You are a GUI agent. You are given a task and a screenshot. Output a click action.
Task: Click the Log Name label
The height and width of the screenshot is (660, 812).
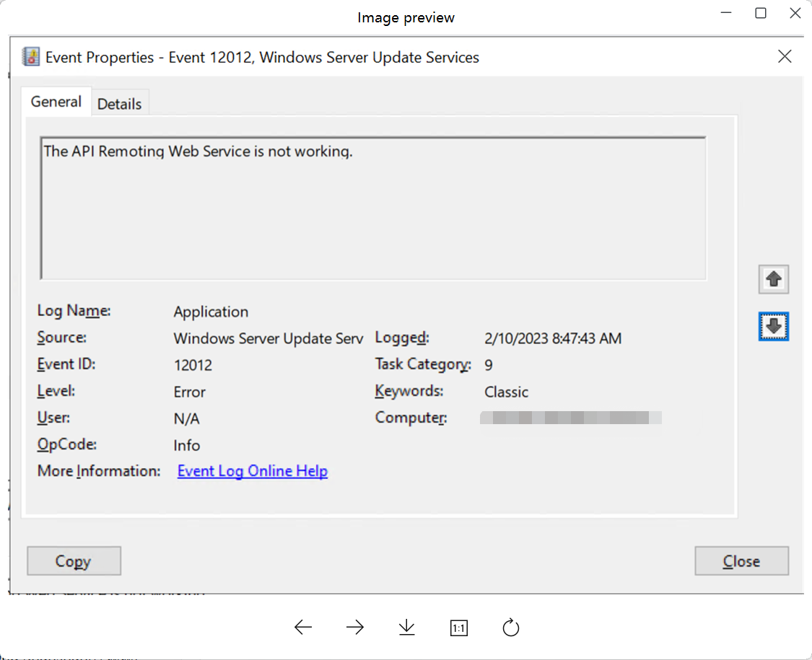click(x=74, y=311)
